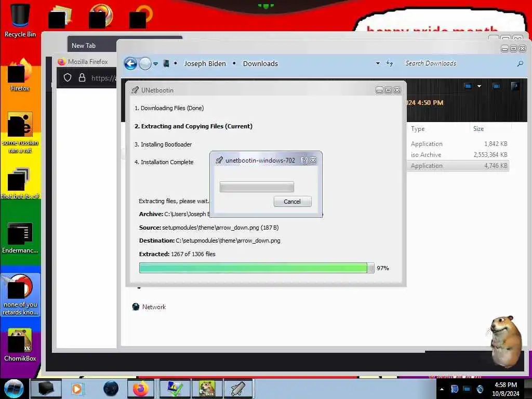Click the UNetbootin taskbar button
532x399 pixels.
(238, 389)
